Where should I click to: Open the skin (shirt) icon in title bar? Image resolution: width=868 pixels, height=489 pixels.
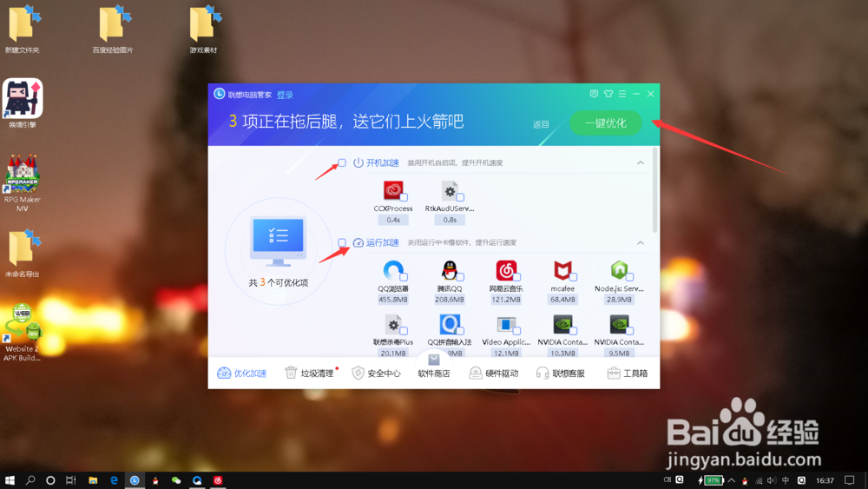[608, 94]
